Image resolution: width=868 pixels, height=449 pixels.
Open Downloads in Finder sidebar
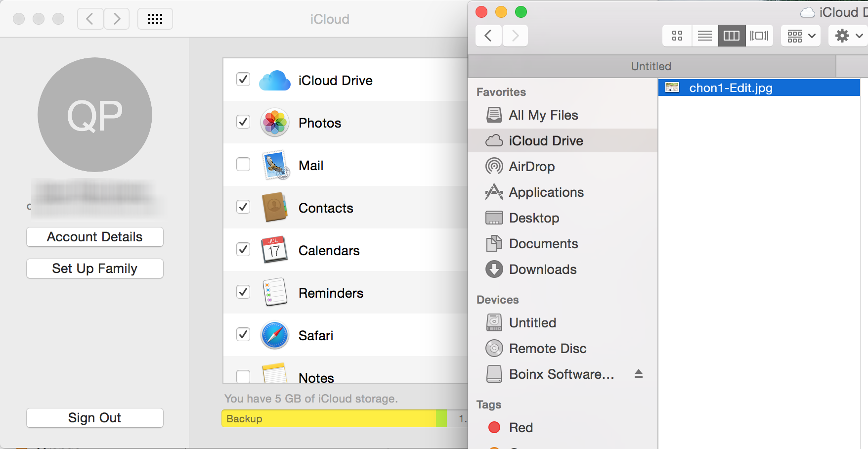click(563, 269)
